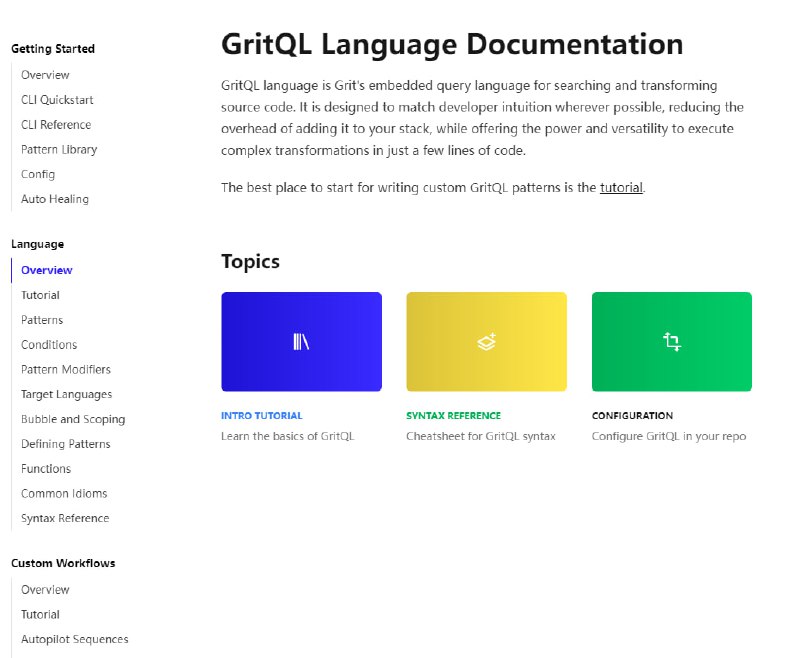The image size is (800, 658).
Task: Navigate to Auto Healing
Action: click(54, 199)
